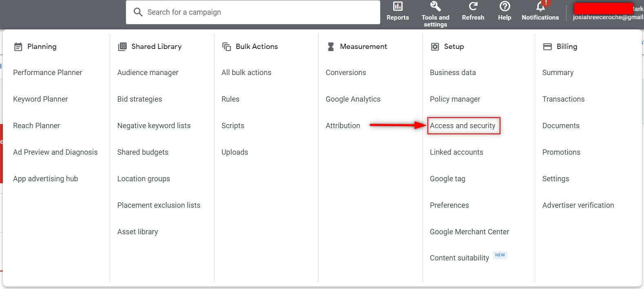The width and height of the screenshot is (644, 289).
Task: Open Shared budgets
Action: (143, 152)
